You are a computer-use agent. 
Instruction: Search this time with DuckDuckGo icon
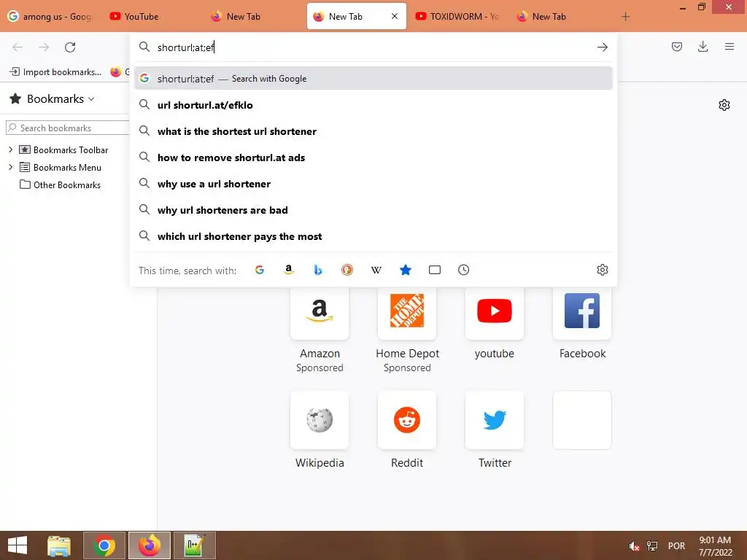(x=347, y=270)
